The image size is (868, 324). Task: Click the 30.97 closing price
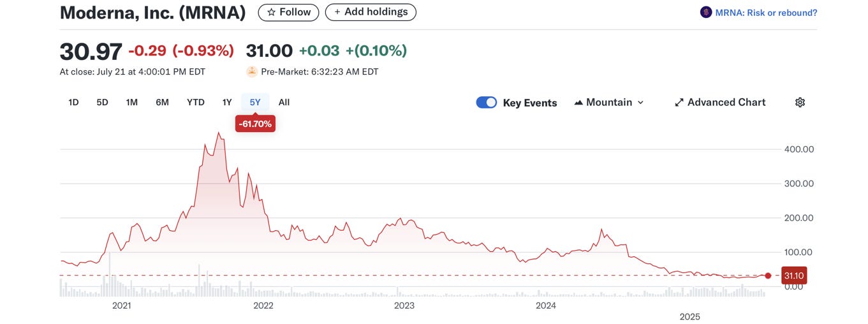(x=91, y=51)
